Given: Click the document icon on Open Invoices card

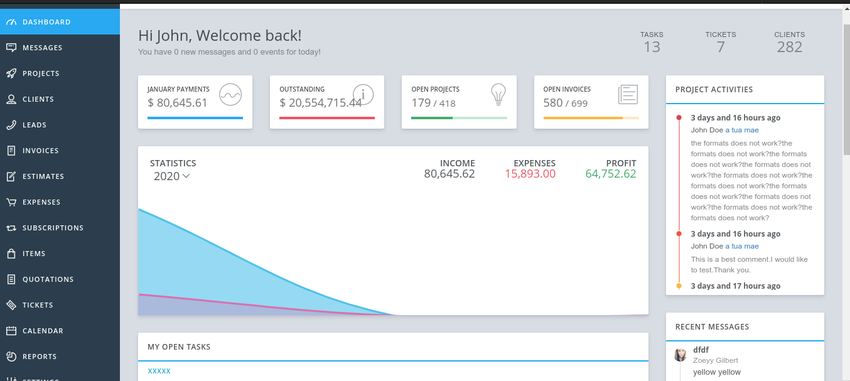Looking at the screenshot, I should 628,95.
